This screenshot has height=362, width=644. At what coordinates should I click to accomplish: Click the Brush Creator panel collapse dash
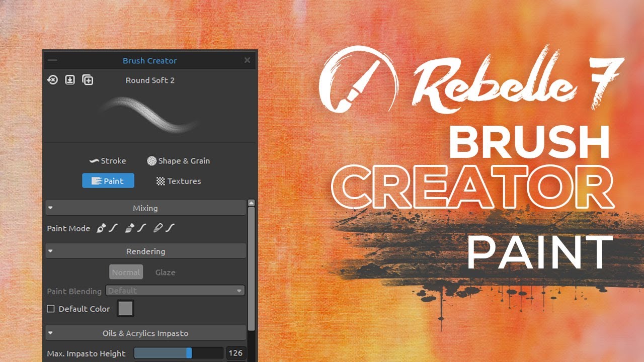point(52,60)
